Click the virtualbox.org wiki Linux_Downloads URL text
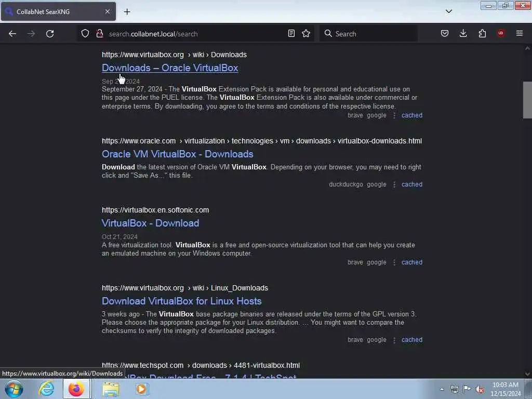532x399 pixels. pos(184,288)
